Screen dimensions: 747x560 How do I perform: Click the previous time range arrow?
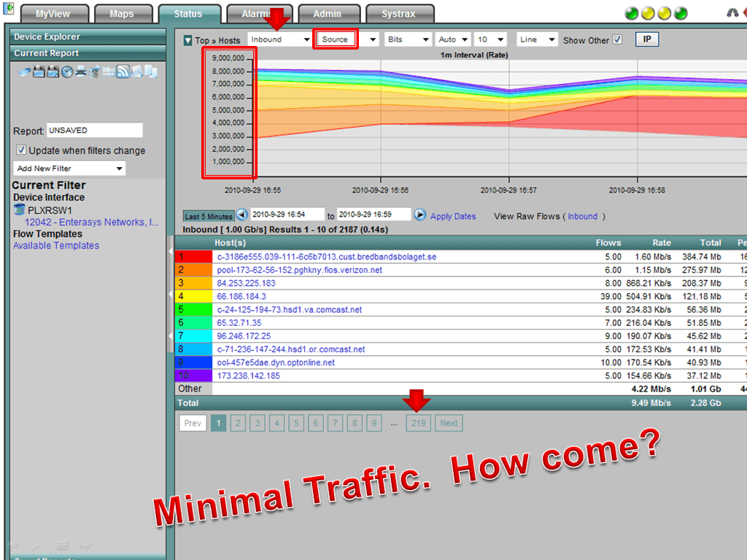pos(242,215)
